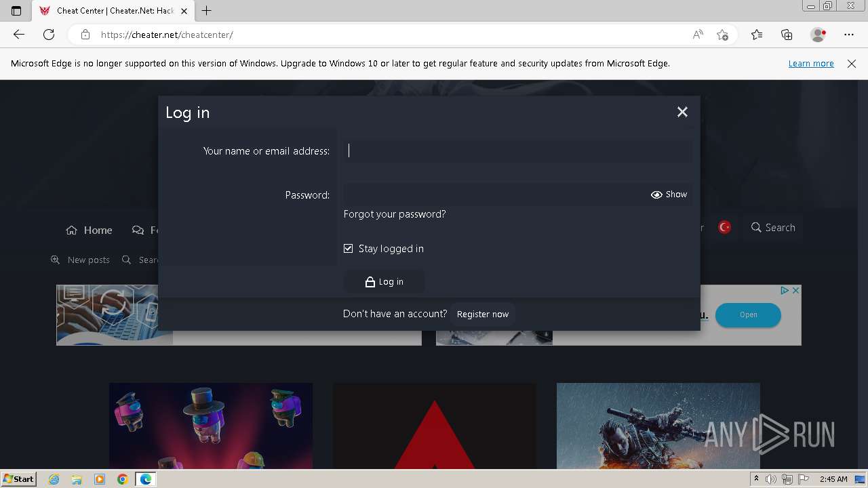Close the Cheat Center tab

click(184, 11)
